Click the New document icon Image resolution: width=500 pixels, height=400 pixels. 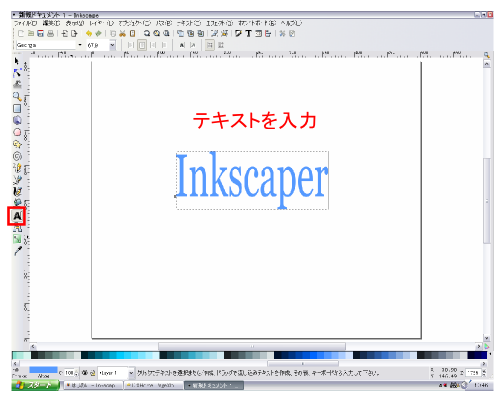(x=21, y=33)
